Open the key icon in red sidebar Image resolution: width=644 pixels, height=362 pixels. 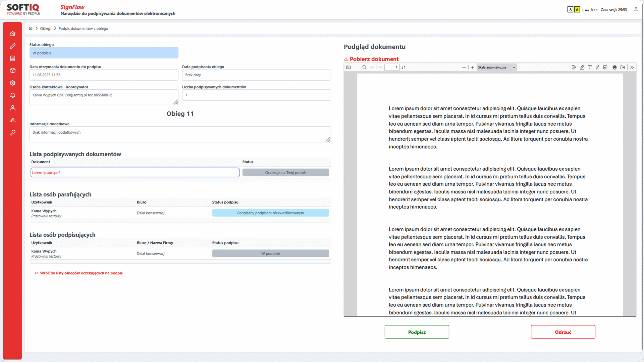pos(13,133)
